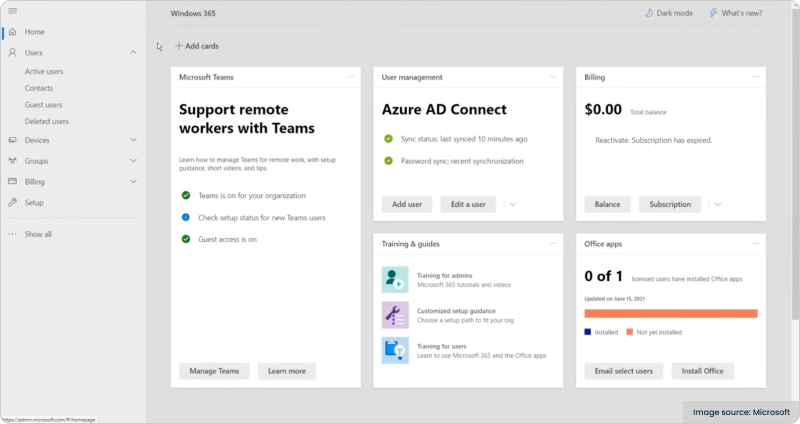Viewport: 800px width, 424px height.
Task: Collapse the Users section chevron
Action: 133,53
